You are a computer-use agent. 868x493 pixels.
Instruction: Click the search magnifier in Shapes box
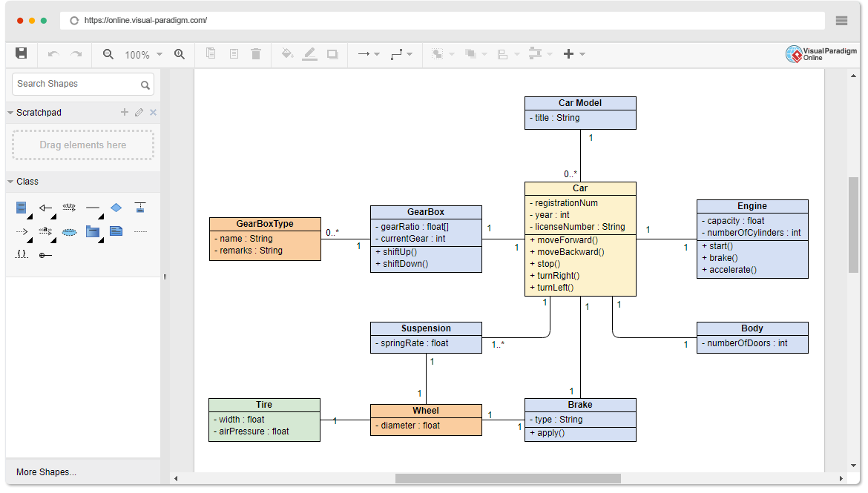pyautogui.click(x=145, y=85)
